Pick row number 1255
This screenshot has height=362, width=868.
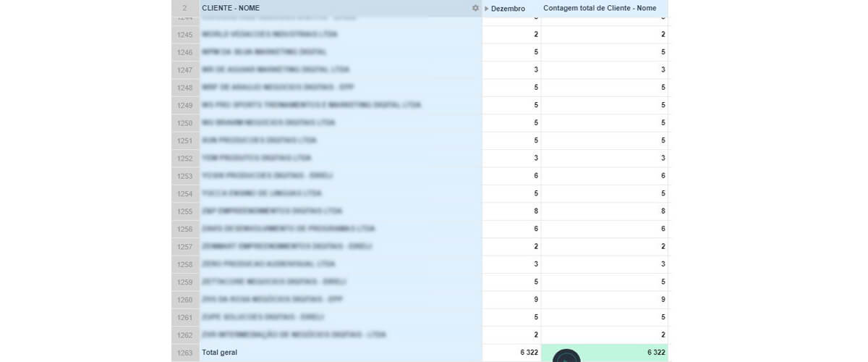[x=185, y=211]
